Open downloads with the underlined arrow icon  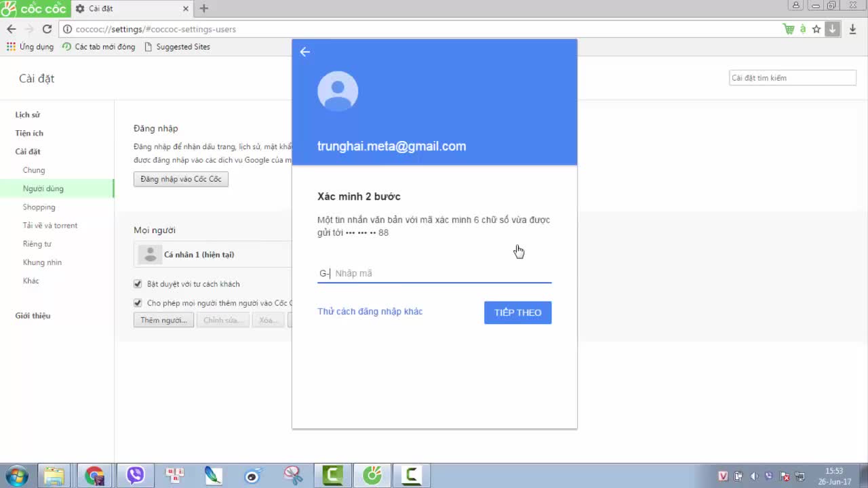coord(853,29)
